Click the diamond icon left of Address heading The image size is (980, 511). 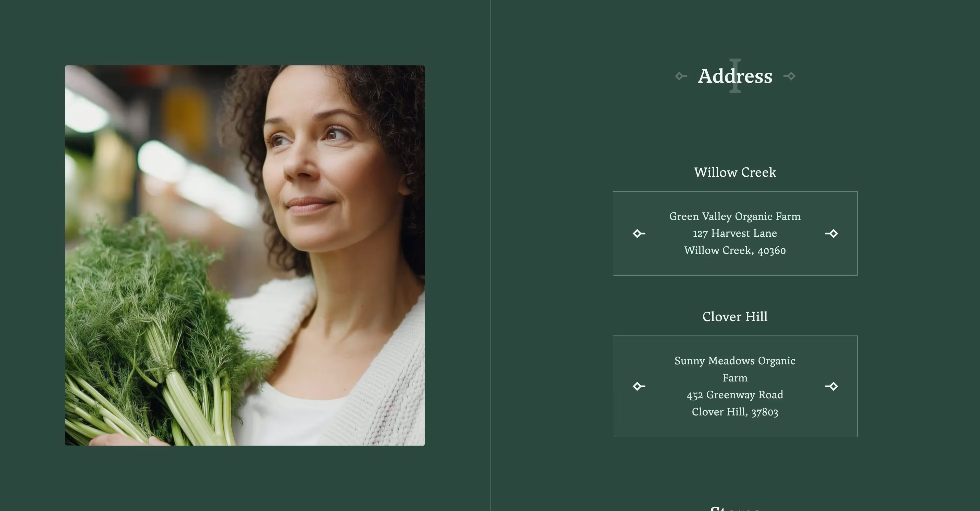pyautogui.click(x=681, y=76)
